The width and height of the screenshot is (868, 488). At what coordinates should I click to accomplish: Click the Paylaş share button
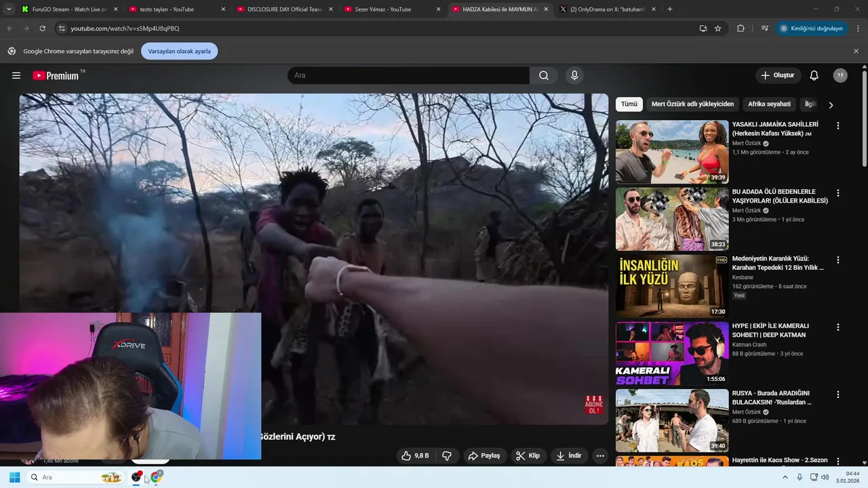(x=485, y=455)
